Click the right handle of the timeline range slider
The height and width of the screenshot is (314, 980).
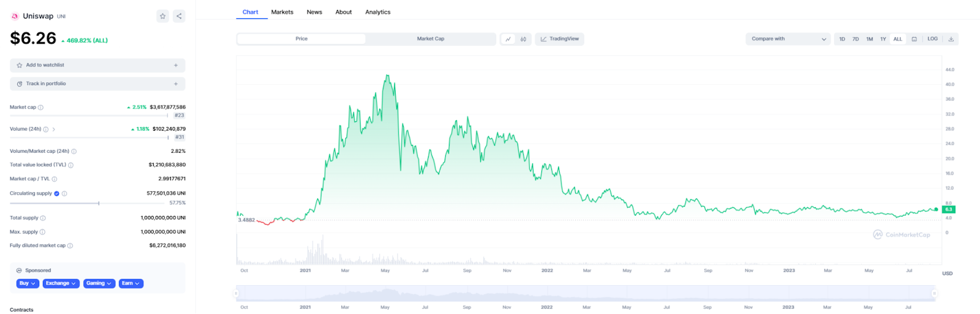click(935, 293)
